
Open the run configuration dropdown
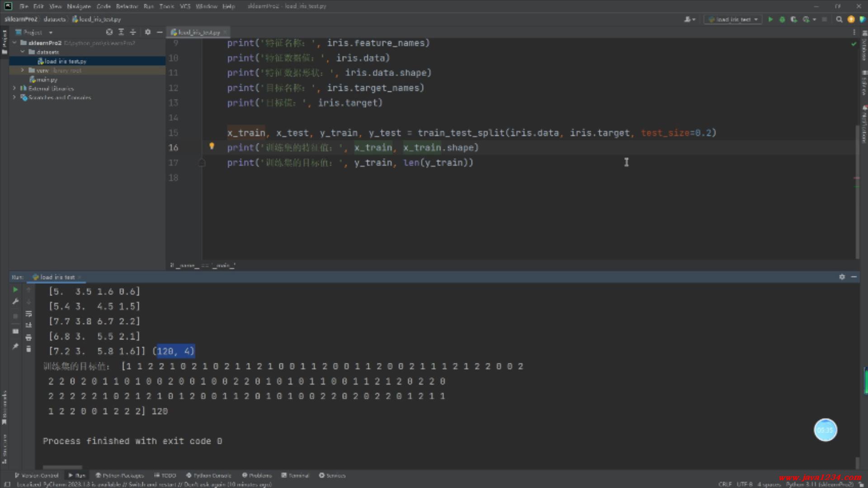tap(733, 19)
